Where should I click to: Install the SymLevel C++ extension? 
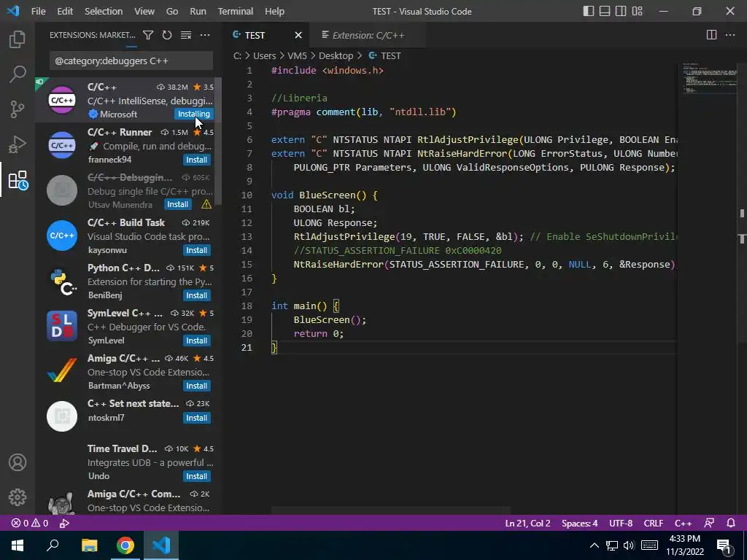tap(196, 341)
